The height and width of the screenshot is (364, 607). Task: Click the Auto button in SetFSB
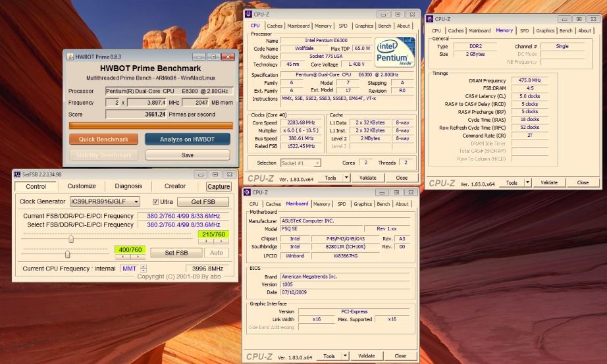click(217, 253)
